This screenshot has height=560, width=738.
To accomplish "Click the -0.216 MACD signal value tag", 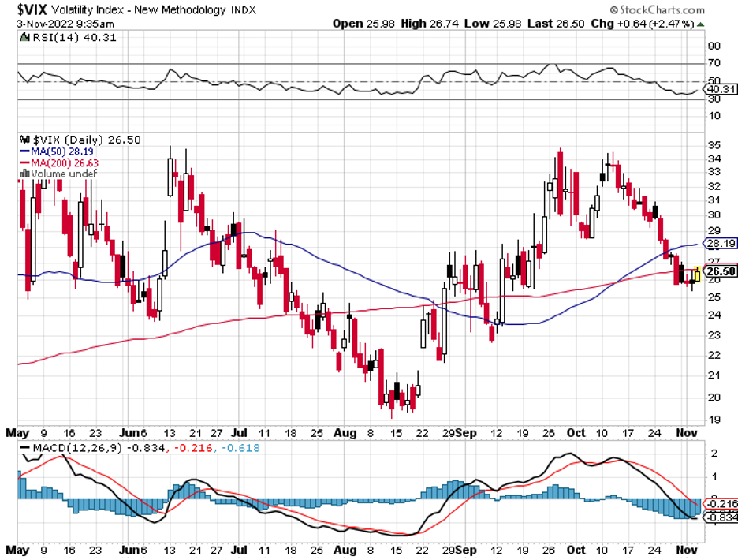I will coord(721,505).
